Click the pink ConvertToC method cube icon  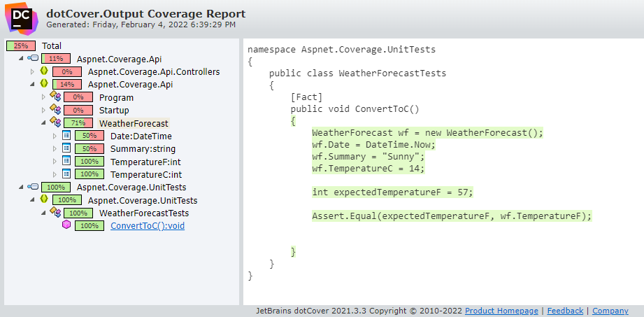click(x=66, y=225)
